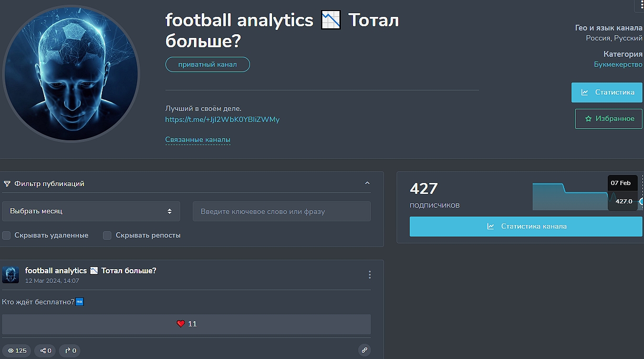Open the Выбрать месяц dropdown
This screenshot has width=644, height=359.
91,211
